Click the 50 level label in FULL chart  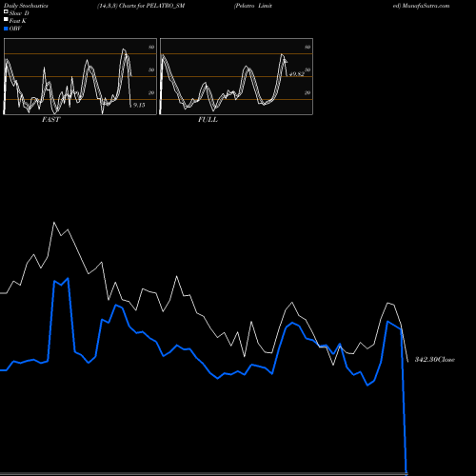[307, 69]
